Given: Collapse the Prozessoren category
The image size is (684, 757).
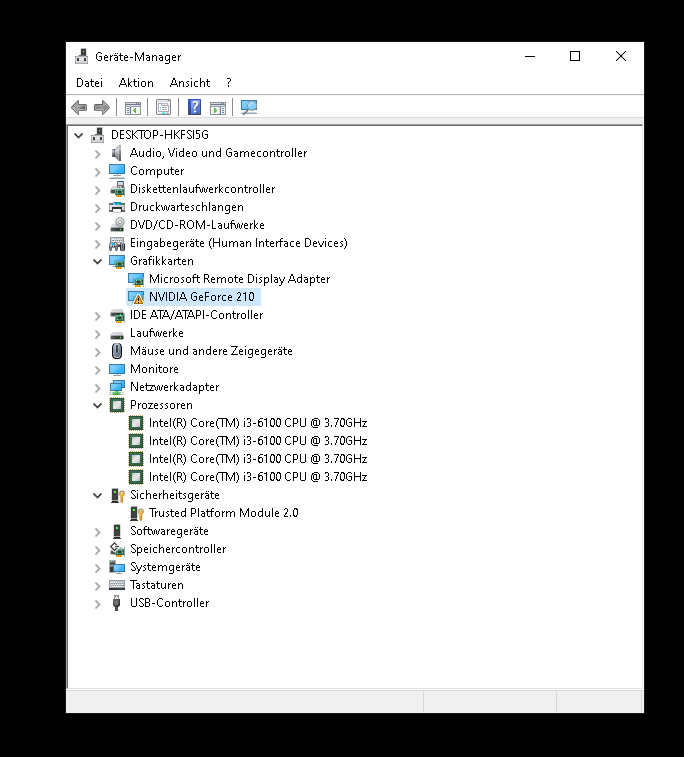Looking at the screenshot, I should pos(98,406).
